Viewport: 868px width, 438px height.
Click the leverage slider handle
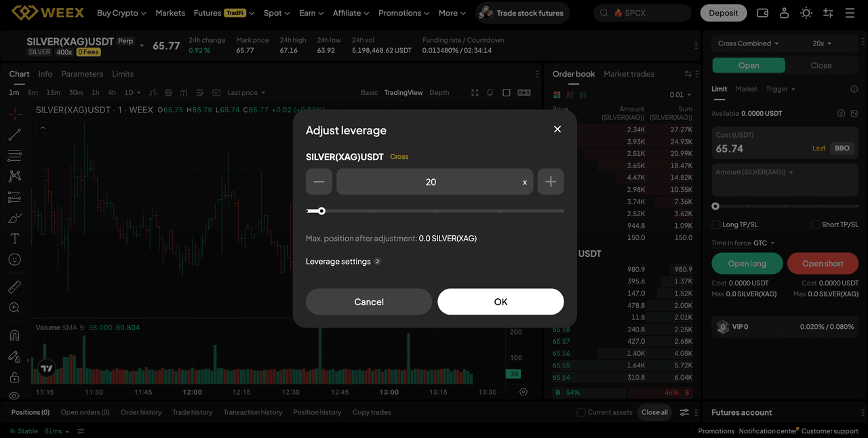tap(321, 211)
